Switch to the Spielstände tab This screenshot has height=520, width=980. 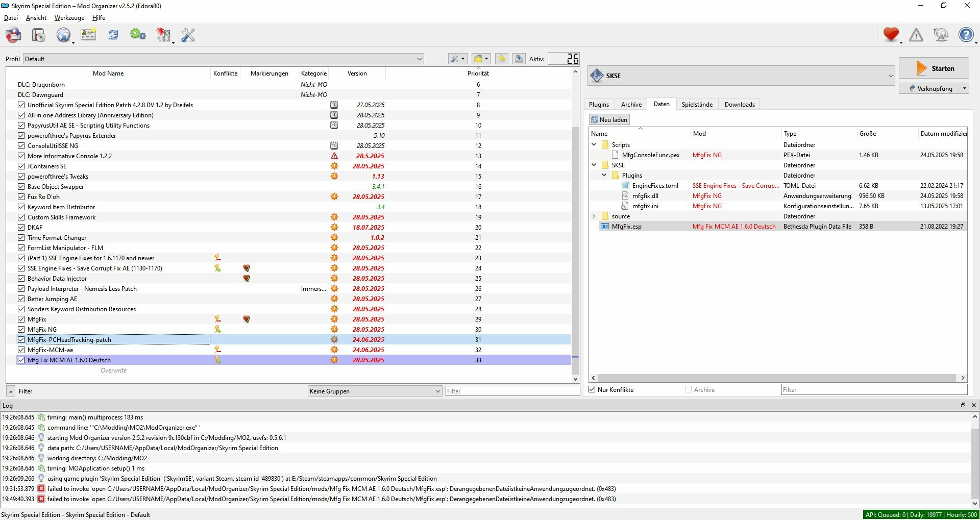click(x=697, y=105)
